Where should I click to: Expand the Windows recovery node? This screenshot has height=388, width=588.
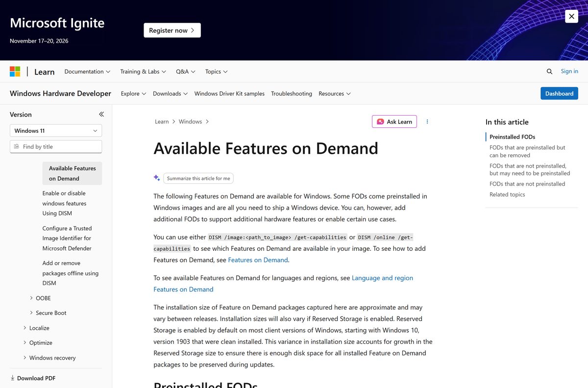tap(25, 358)
